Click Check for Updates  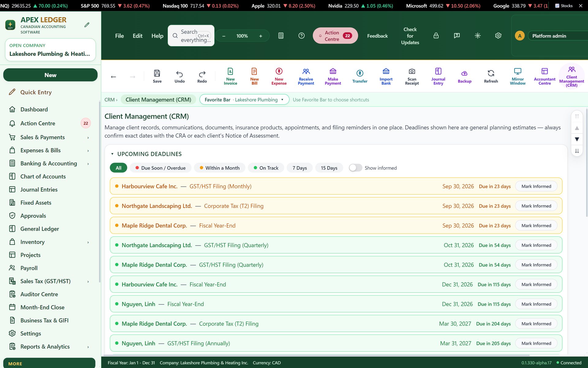[x=410, y=36]
